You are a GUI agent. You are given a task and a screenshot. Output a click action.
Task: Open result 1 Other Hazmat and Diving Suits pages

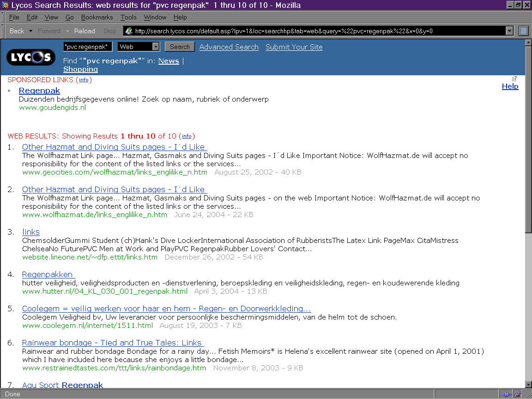point(115,147)
